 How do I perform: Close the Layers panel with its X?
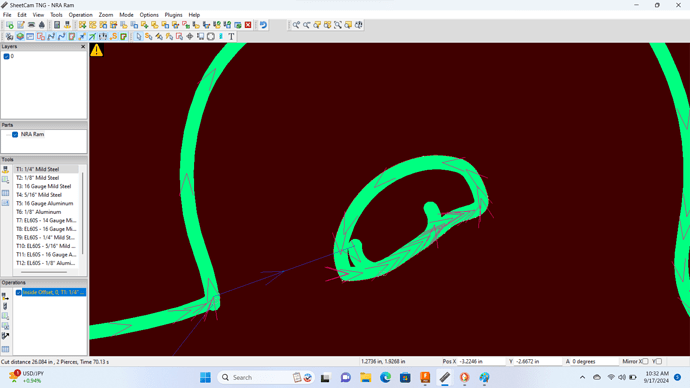point(83,46)
